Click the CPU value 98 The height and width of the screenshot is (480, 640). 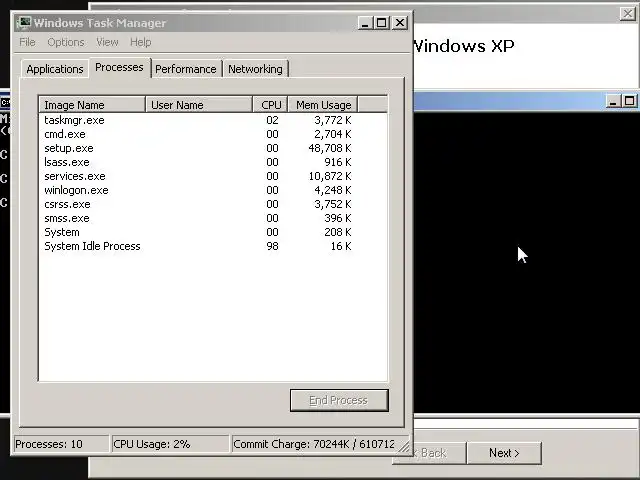pyautogui.click(x=272, y=246)
